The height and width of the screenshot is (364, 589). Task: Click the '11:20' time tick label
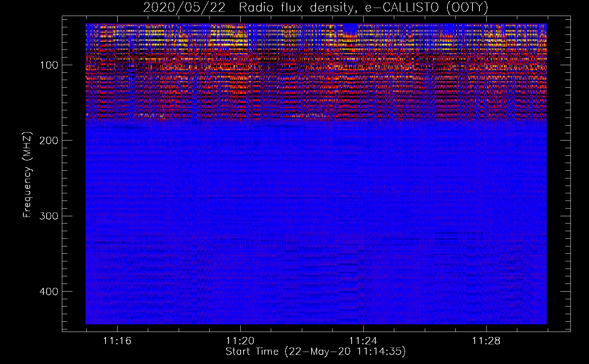(240, 341)
